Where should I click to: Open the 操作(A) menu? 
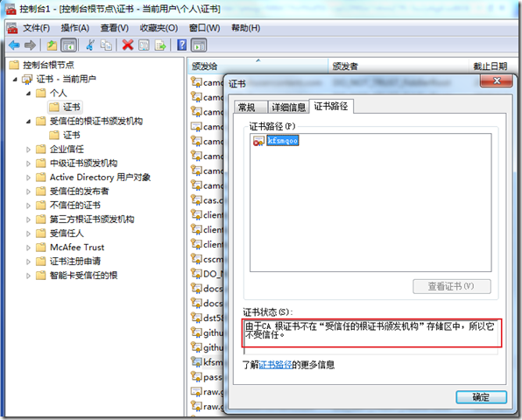click(x=75, y=28)
